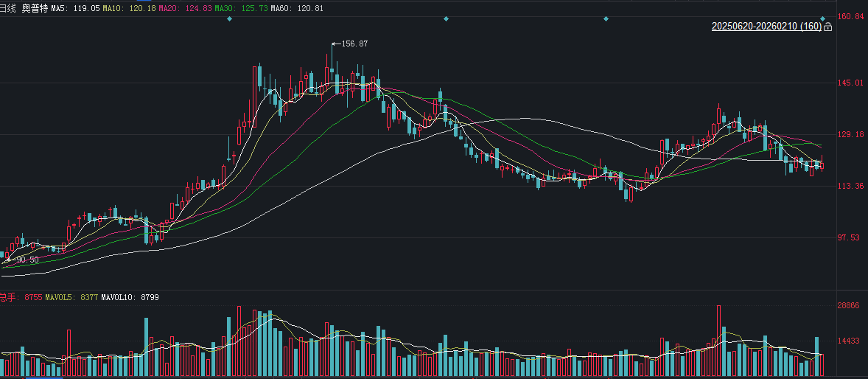868x379 pixels.
Task: Click the first diamond event marker
Action: [230, 18]
